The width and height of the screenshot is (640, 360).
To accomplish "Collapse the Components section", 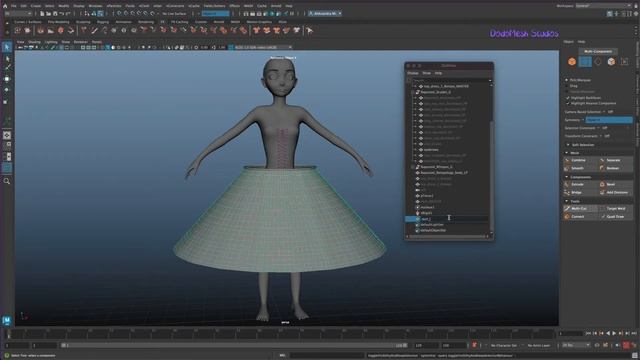I will coord(567,177).
